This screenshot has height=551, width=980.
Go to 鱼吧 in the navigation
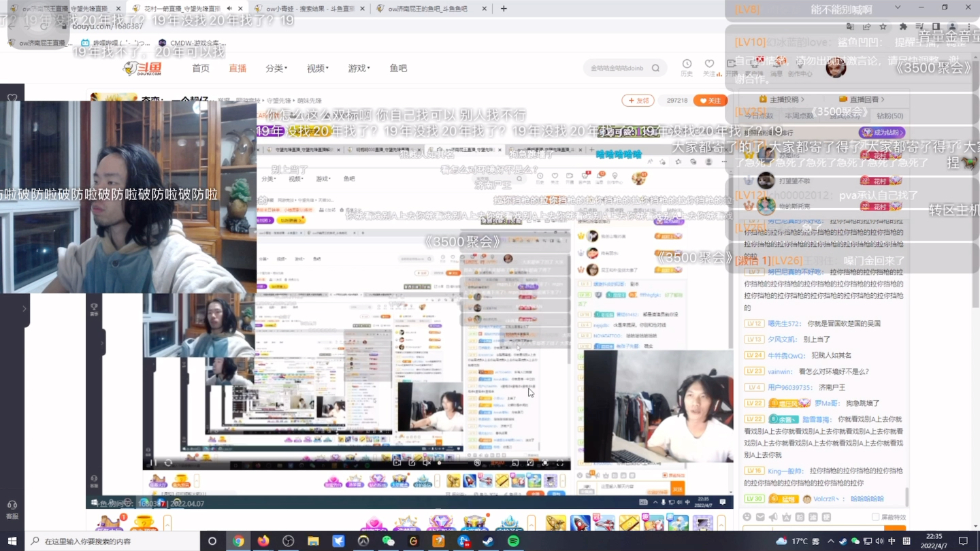click(x=398, y=68)
